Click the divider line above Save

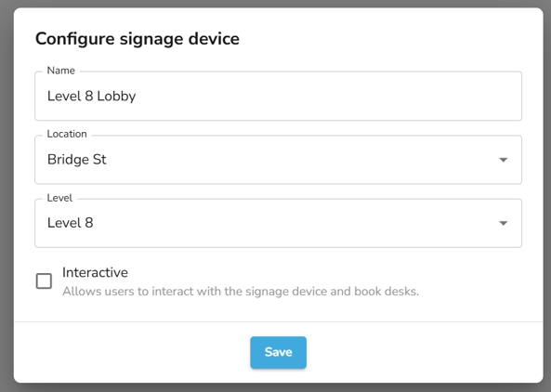tap(279, 321)
